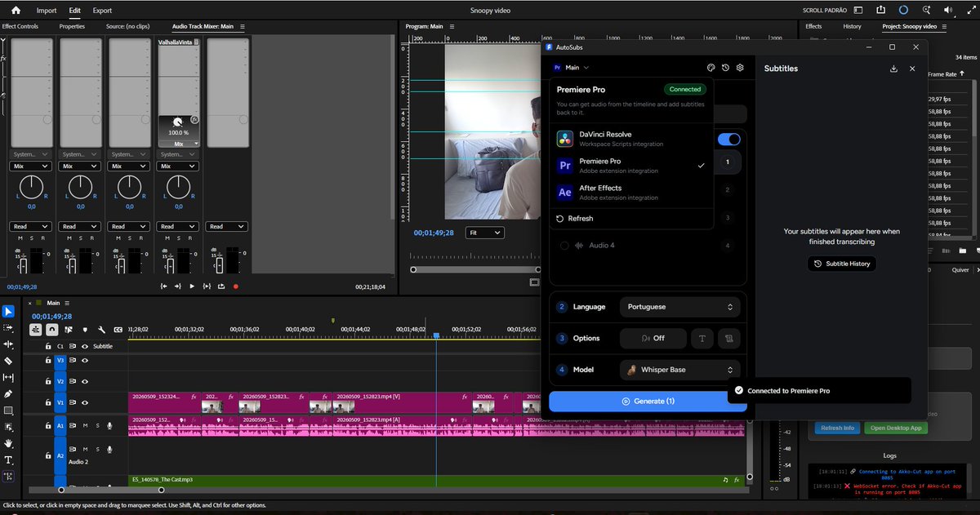Open first channel Mix output dropdown
Screen dimensions: 980x515
(x=31, y=166)
